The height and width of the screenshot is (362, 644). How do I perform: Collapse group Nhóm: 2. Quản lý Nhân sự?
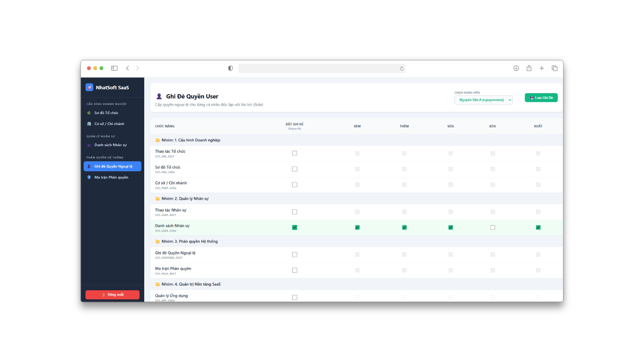pos(185,199)
